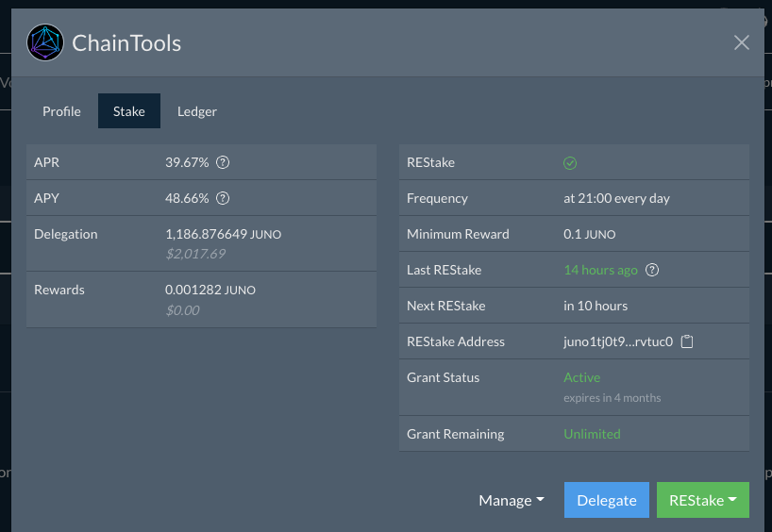Click the 1,186.876649 JUNO delegation amount

coord(223,234)
